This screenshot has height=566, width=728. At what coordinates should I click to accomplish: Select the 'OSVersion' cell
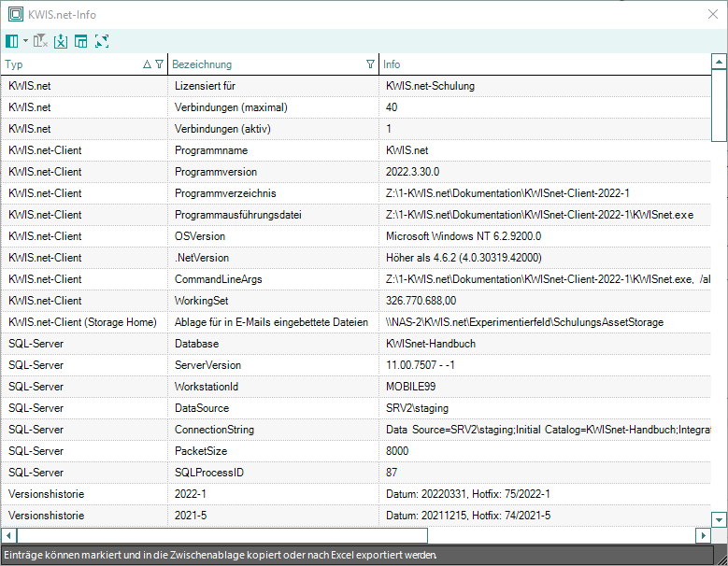[x=273, y=236]
